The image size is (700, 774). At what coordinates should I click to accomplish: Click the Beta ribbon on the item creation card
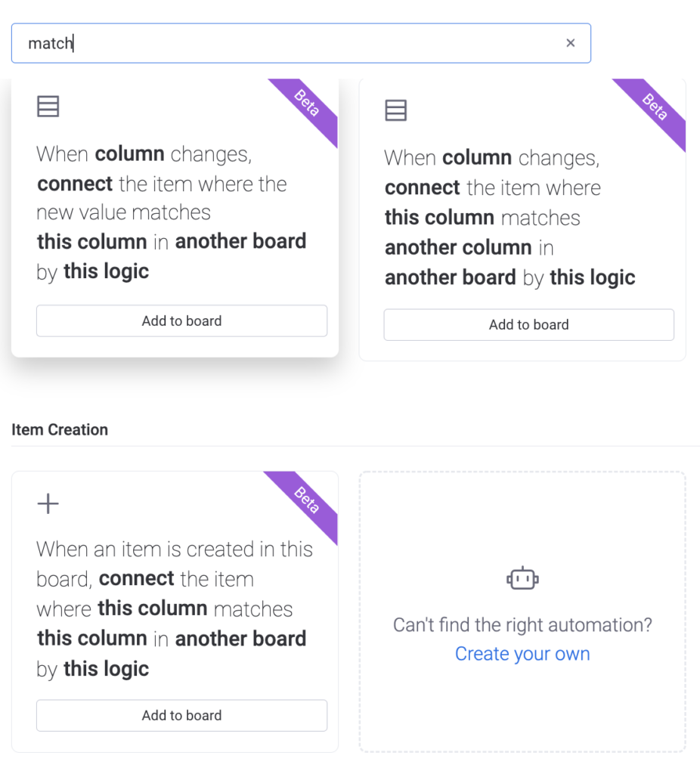point(307,500)
